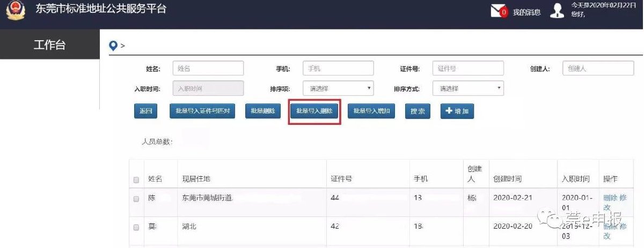Click the 批量删除 button
Image resolution: width=644 pixels, height=248 pixels.
point(262,111)
